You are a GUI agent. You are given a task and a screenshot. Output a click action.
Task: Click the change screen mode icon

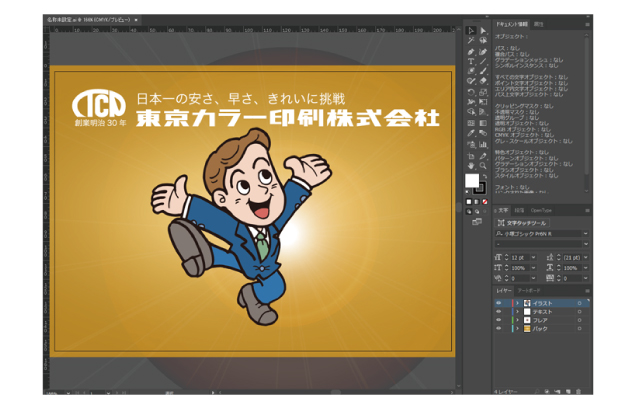[x=477, y=221]
